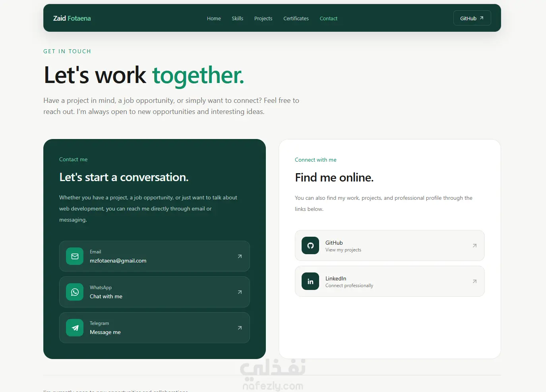Click the 'Chat with me' WhatsApp text
Viewport: 546px width, 392px height.
click(106, 296)
